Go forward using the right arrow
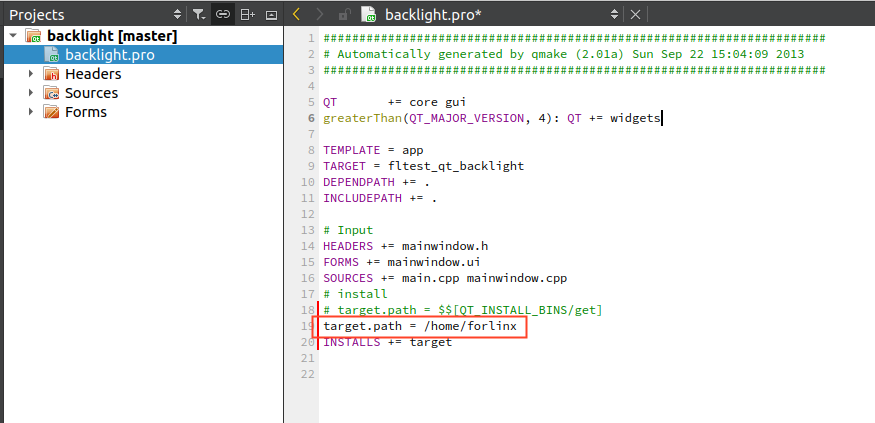The height and width of the screenshot is (423, 875). tap(319, 15)
